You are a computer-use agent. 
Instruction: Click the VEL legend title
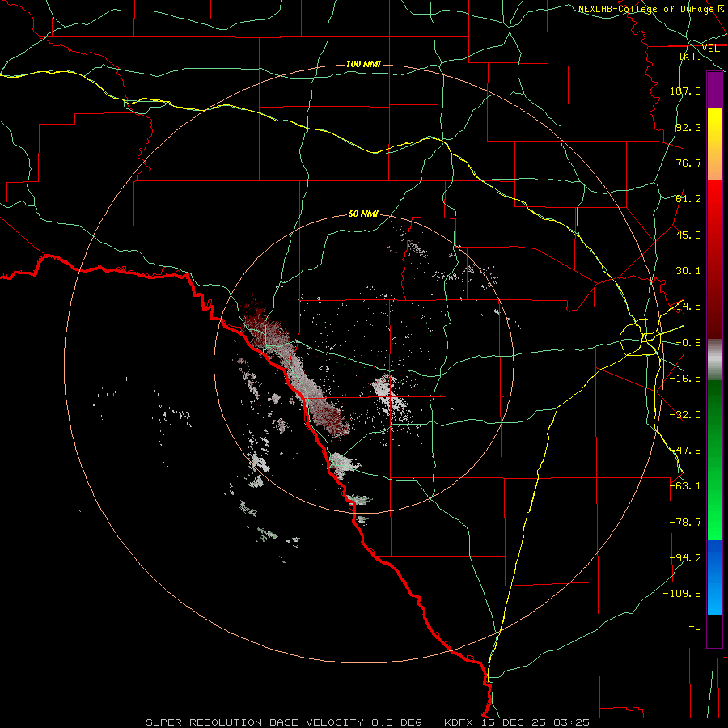[x=710, y=49]
